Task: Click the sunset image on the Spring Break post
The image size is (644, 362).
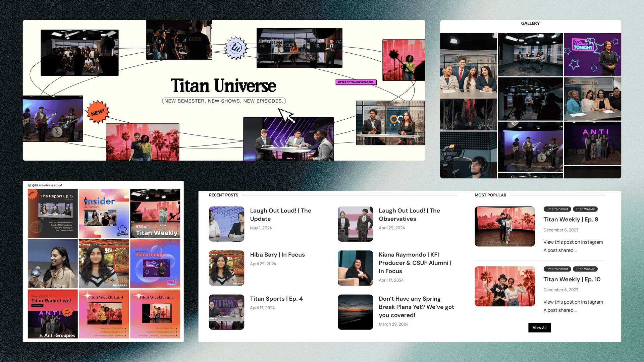Action: coord(355,312)
